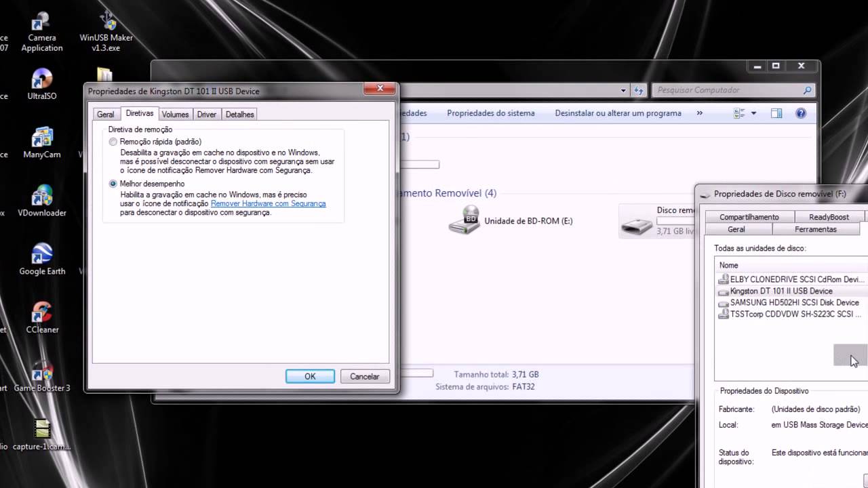This screenshot has height=488, width=868.
Task: Minimize the Explorer window
Action: 758,66
